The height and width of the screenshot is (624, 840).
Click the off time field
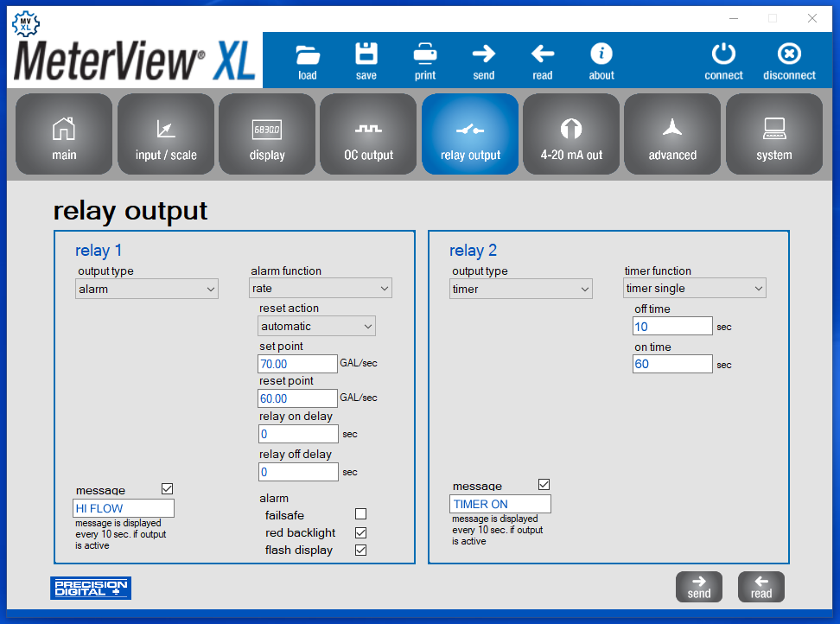672,326
